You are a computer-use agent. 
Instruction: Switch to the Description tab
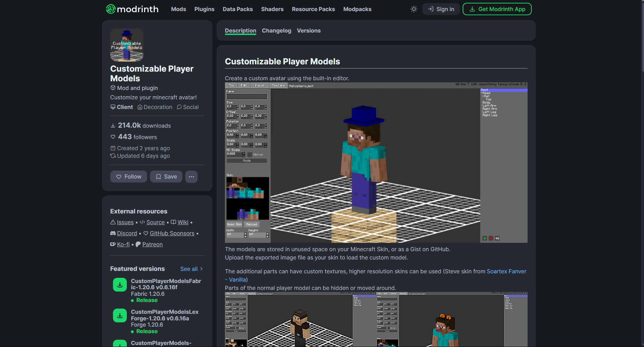(x=240, y=30)
